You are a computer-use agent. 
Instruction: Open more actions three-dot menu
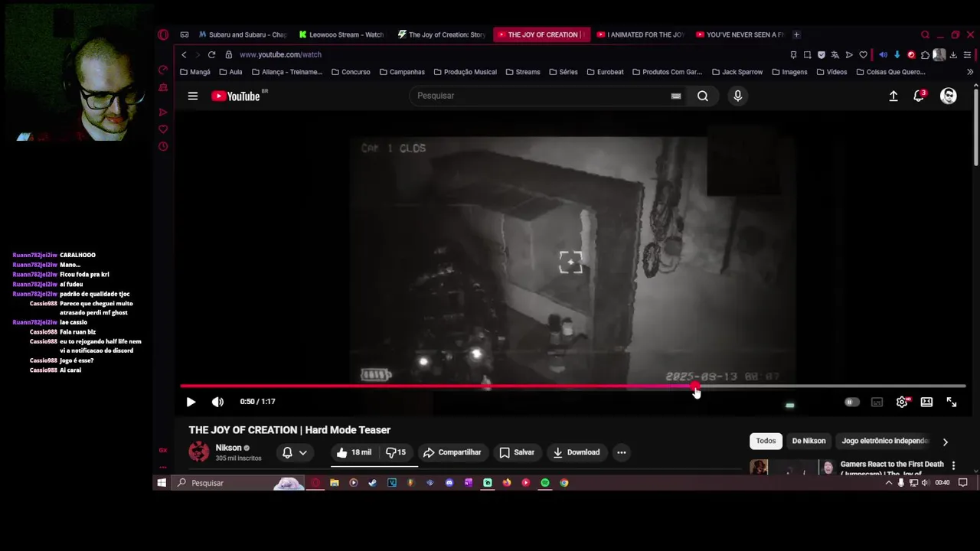pyautogui.click(x=622, y=452)
